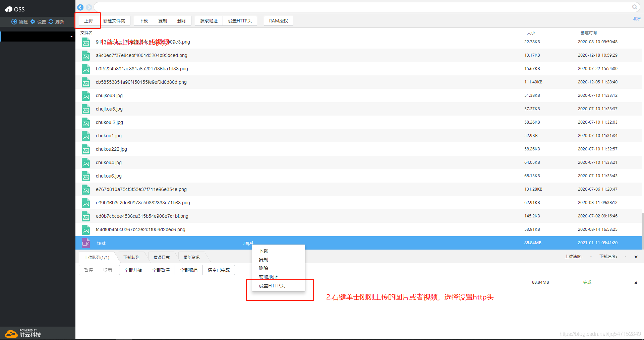Screen dimensions: 644x340
Task: Choose 下载 from the context menu
Action: point(279,251)
